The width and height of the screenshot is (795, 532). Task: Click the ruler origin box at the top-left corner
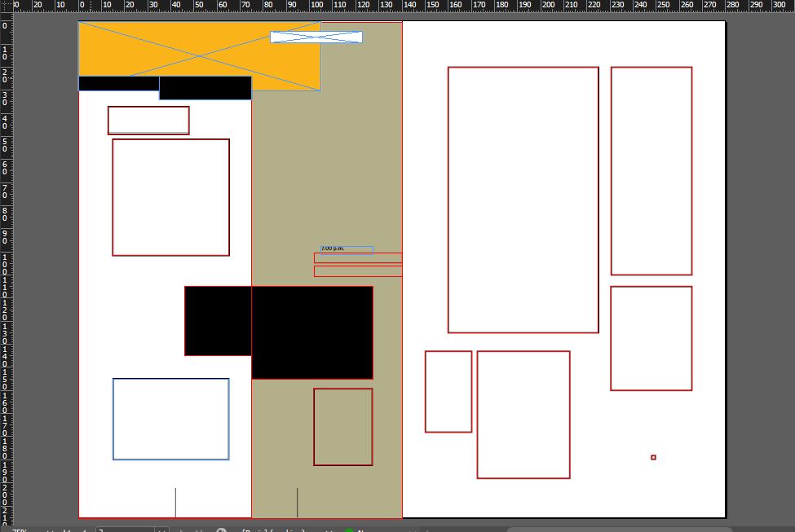(x=6, y=7)
